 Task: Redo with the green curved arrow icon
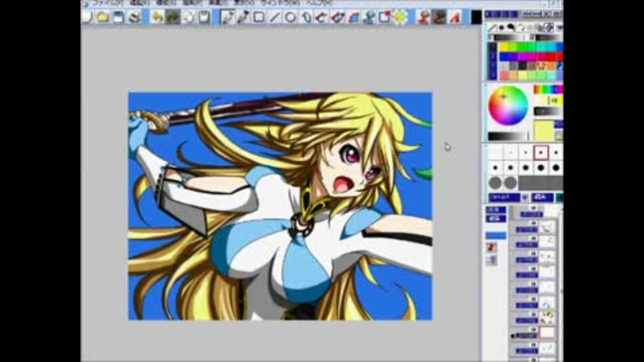pyautogui.click(x=172, y=17)
